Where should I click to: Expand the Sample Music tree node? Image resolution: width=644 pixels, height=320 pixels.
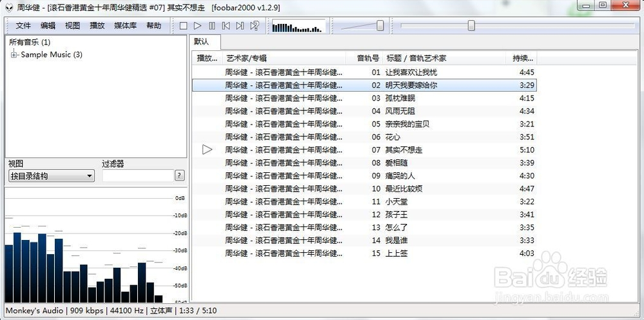click(x=14, y=55)
